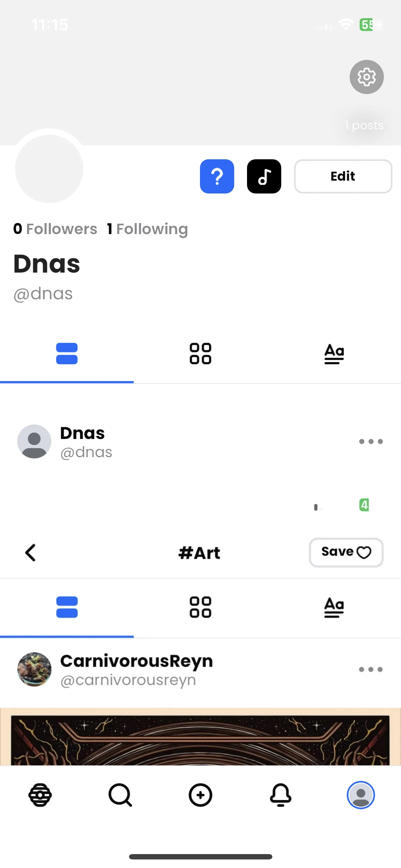401x868 pixels.
Task: Go to home feed in bottom navigation
Action: coord(40,795)
